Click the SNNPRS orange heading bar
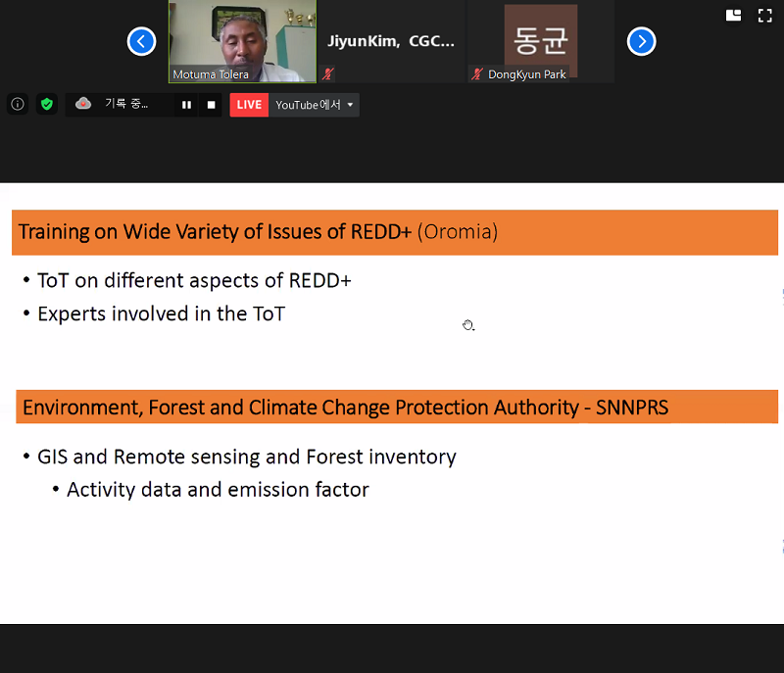This screenshot has height=673, width=784. click(397, 407)
